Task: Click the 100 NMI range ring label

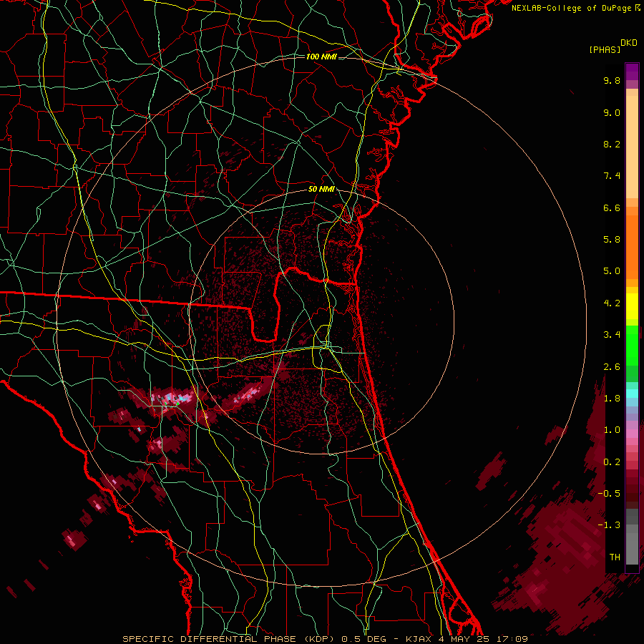Action: (x=321, y=57)
